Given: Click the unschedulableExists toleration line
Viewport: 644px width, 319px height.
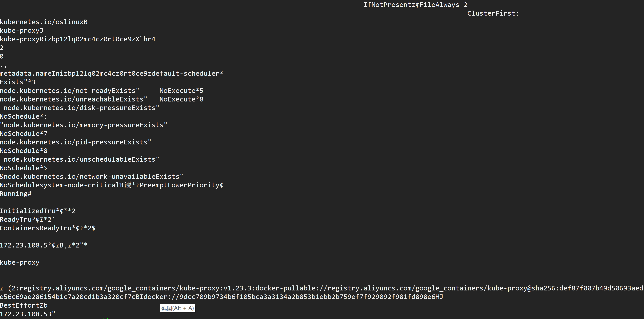Looking at the screenshot, I should [81, 159].
